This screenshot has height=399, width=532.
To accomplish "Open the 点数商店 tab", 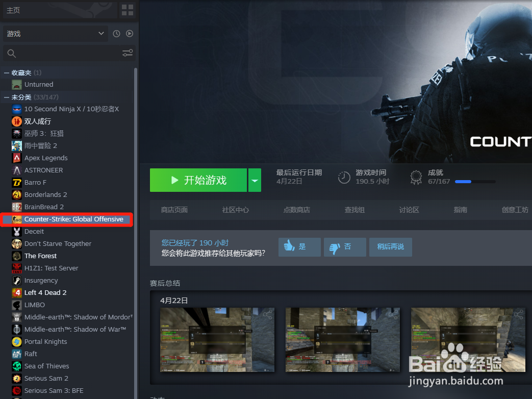I will click(297, 210).
